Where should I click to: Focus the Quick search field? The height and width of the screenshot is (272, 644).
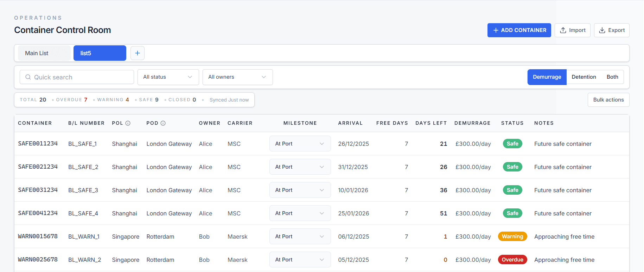pyautogui.click(x=81, y=77)
